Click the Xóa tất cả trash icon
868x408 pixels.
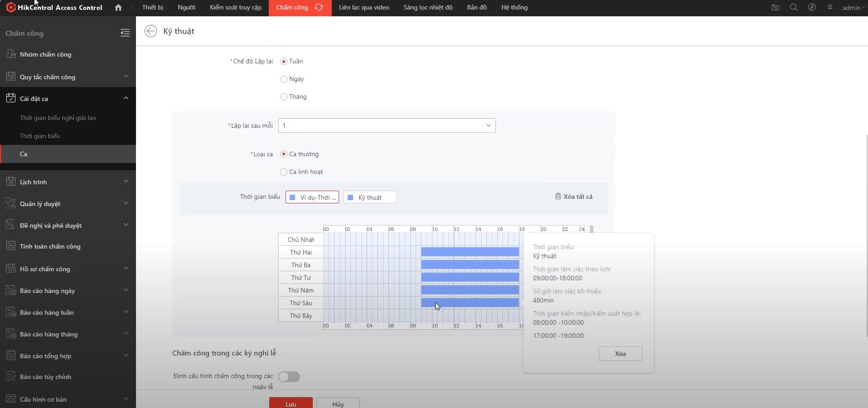tap(558, 197)
